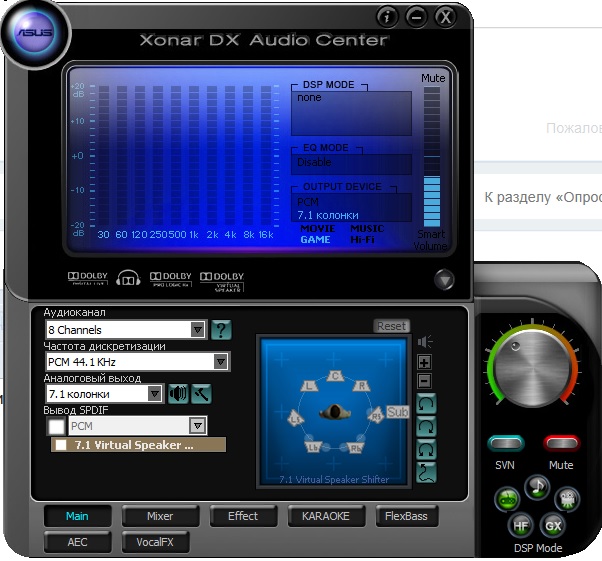Select the GX DSP mode button
This screenshot has width=602, height=561.
coord(553,525)
